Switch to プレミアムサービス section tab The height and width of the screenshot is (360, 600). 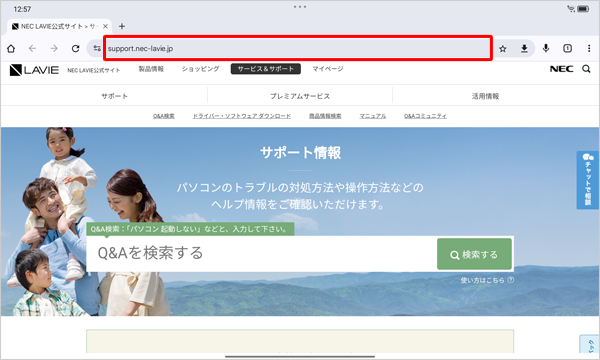[300, 96]
